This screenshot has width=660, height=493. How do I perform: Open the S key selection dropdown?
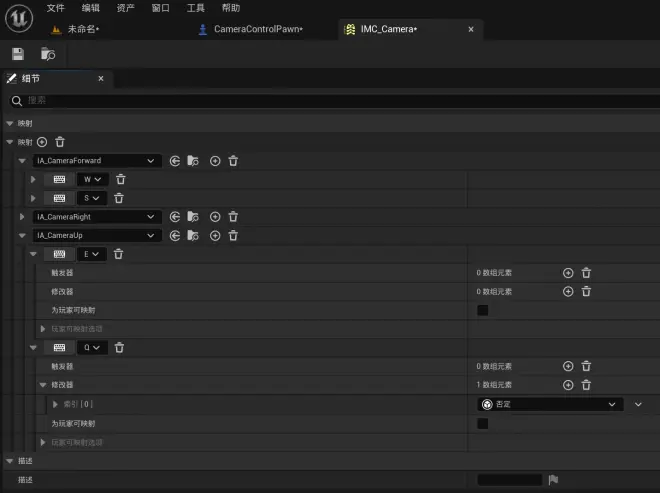tap(92, 198)
